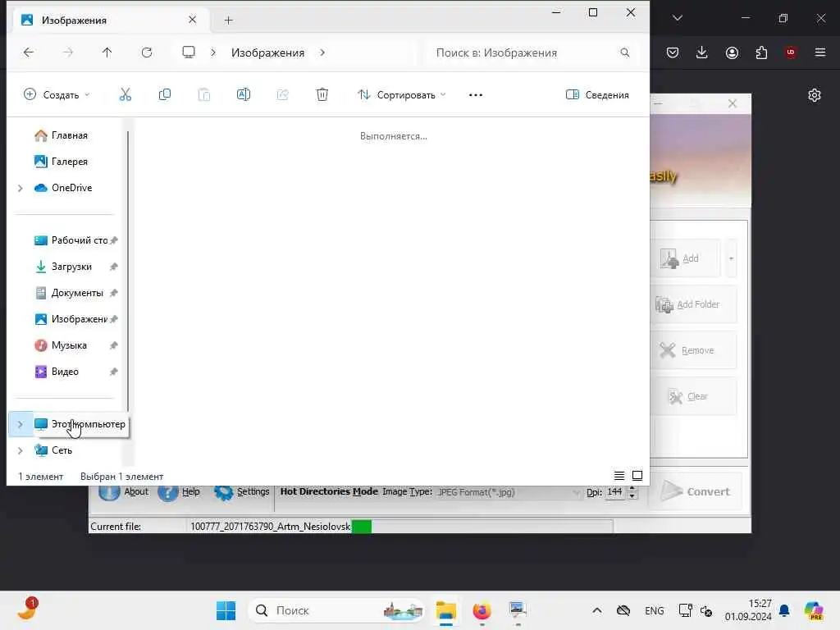The height and width of the screenshot is (630, 840).
Task: Click the Add Folder button in converter
Action: pyautogui.click(x=693, y=304)
